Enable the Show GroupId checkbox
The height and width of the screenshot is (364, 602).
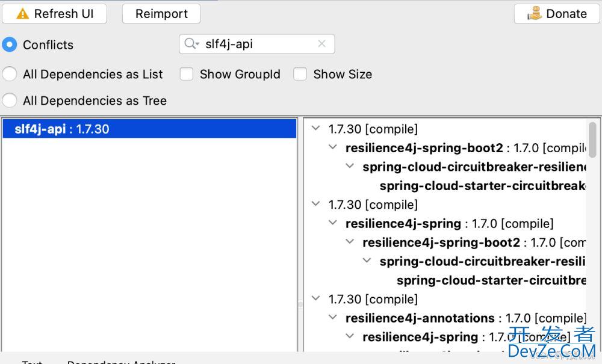[x=187, y=74]
